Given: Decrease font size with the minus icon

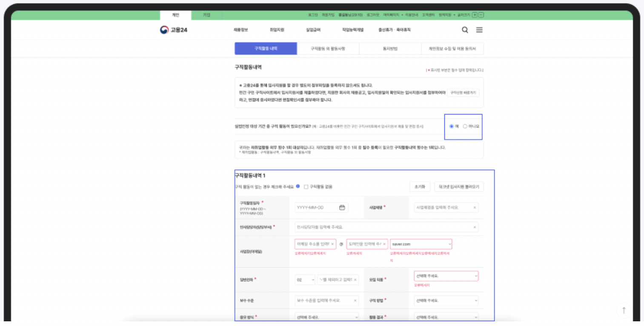Looking at the screenshot, I should pos(481,15).
